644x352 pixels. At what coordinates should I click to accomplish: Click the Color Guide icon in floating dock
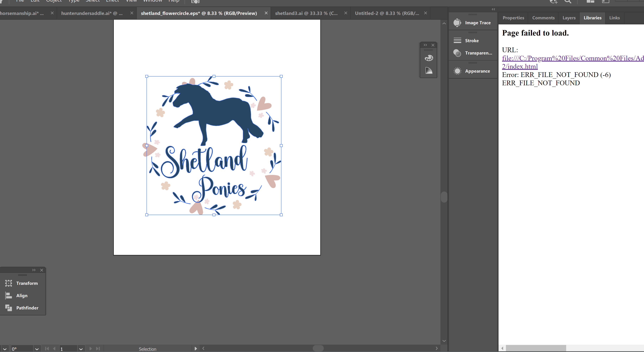pyautogui.click(x=429, y=71)
